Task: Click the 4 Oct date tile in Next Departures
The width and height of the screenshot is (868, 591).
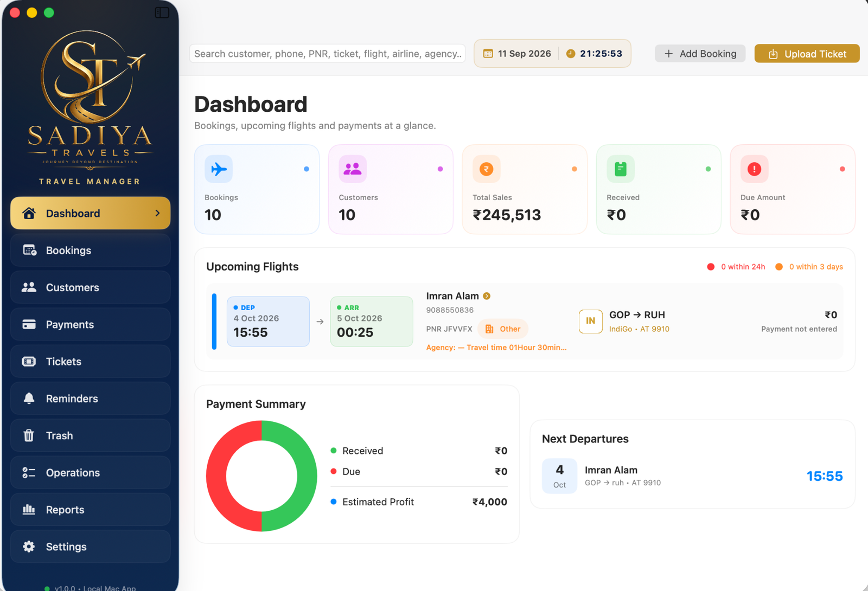Action: 559,476
